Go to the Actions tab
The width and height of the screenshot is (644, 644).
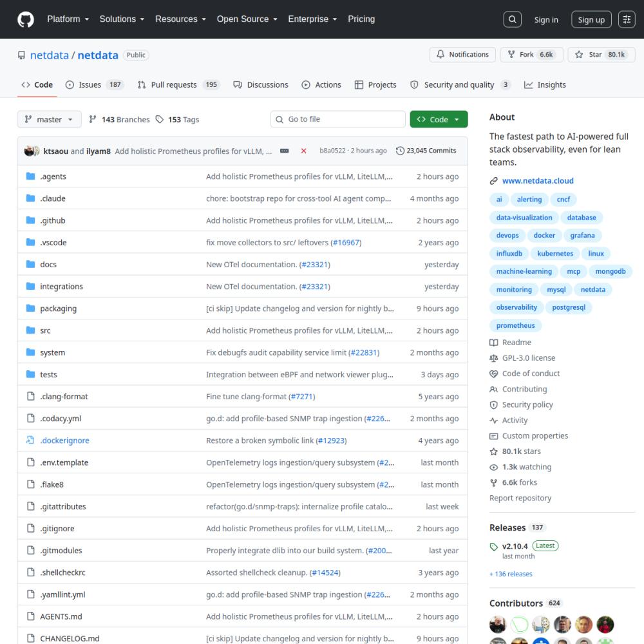tap(321, 85)
